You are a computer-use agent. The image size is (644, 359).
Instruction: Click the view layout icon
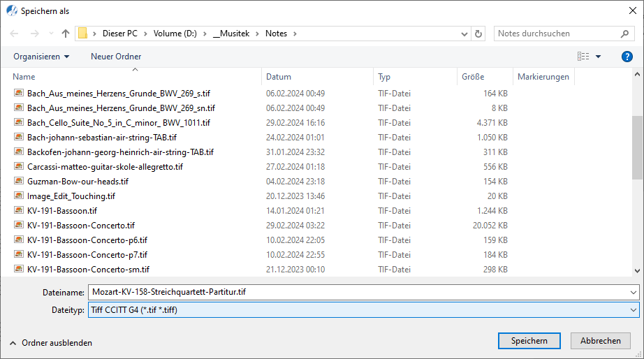point(583,57)
